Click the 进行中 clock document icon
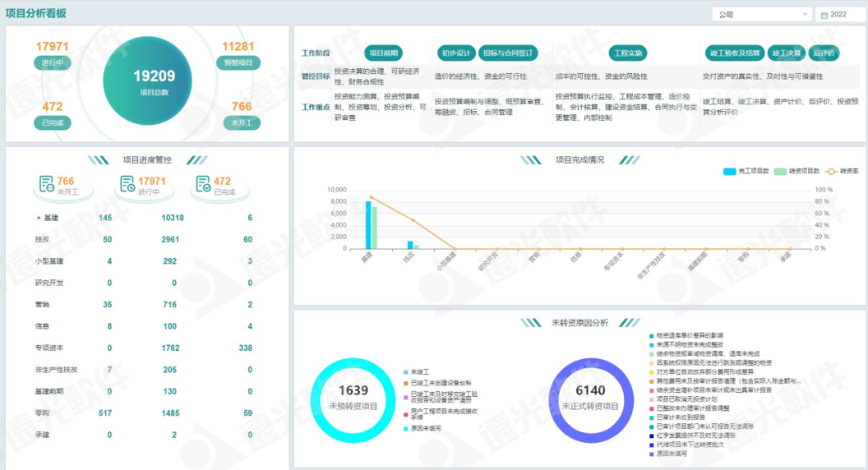Screen dimensions: 868x470 click(x=127, y=185)
